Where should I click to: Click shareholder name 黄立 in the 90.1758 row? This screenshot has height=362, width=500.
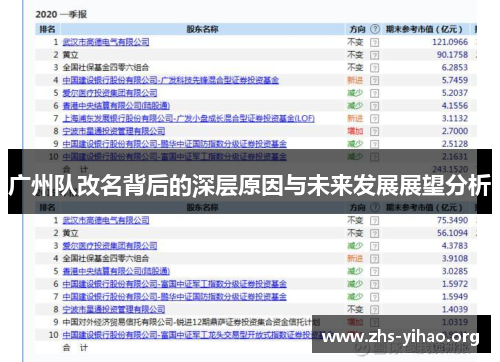70,55
